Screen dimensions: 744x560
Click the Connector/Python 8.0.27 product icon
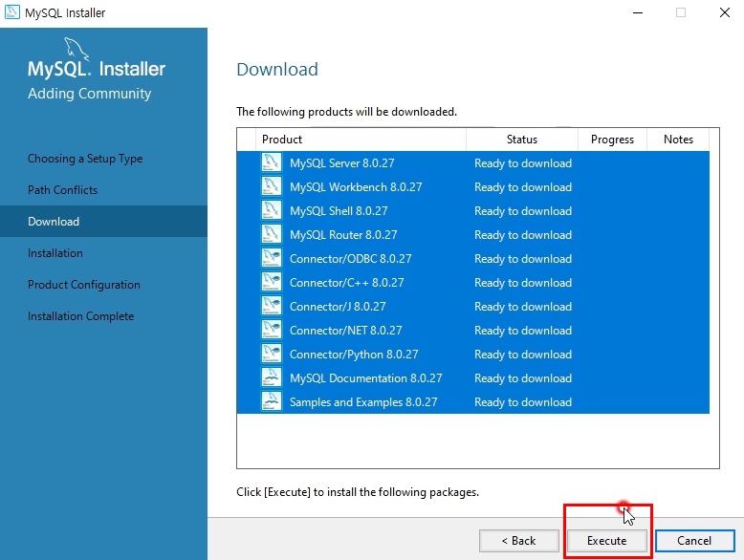(x=272, y=354)
